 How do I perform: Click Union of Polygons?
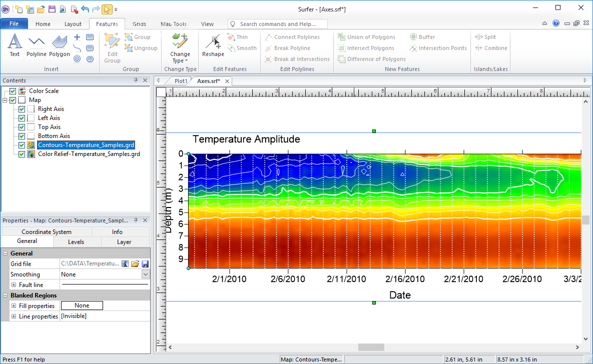tap(366, 37)
